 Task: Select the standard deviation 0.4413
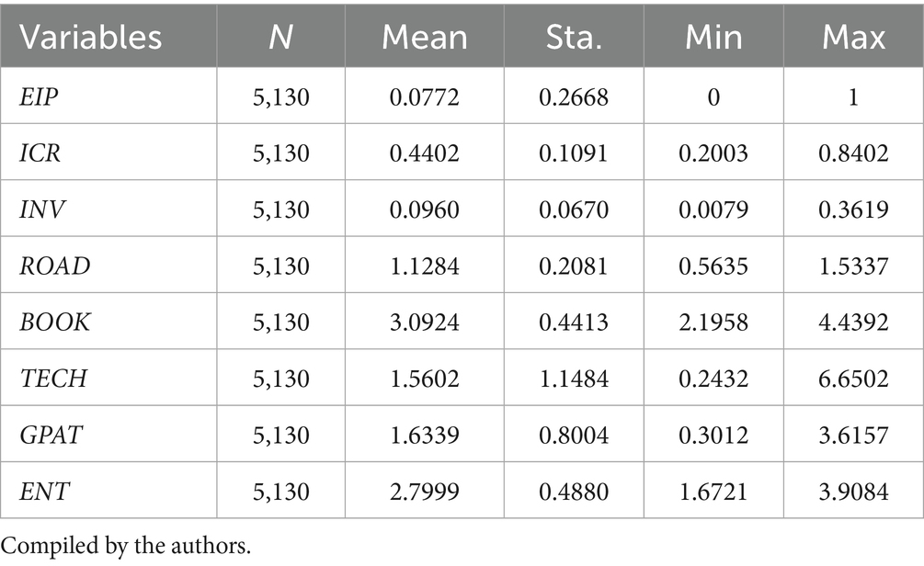pos(574,323)
